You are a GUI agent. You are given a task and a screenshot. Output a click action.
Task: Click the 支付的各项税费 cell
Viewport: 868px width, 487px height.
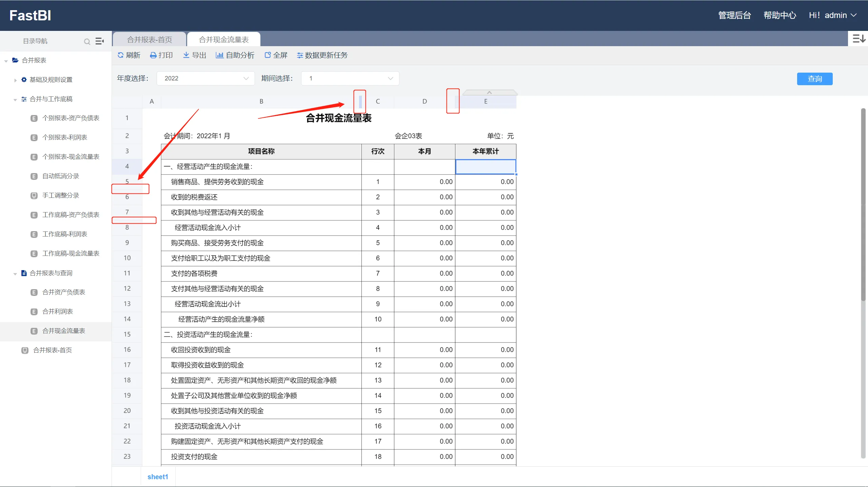[x=261, y=274]
